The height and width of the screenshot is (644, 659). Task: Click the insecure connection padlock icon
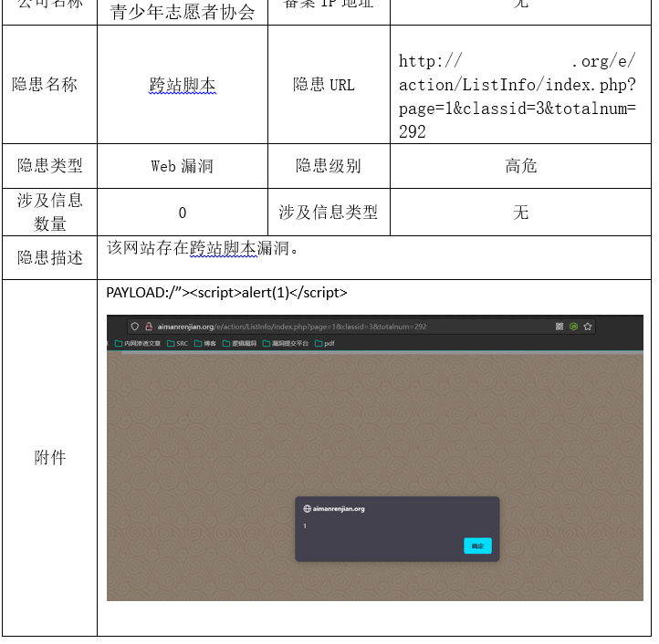149,327
